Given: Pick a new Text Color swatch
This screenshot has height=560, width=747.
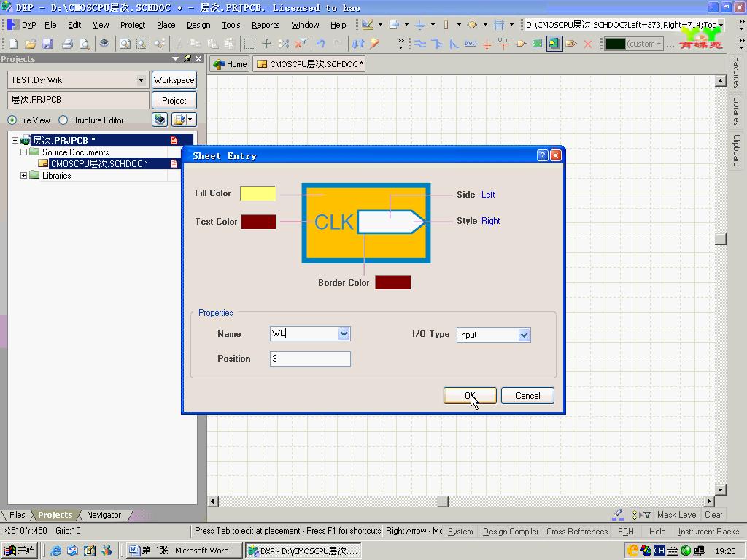Looking at the screenshot, I should [258, 222].
